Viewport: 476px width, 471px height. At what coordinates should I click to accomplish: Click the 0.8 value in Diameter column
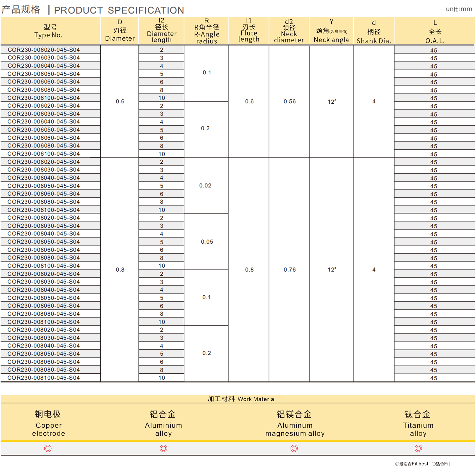tap(120, 269)
